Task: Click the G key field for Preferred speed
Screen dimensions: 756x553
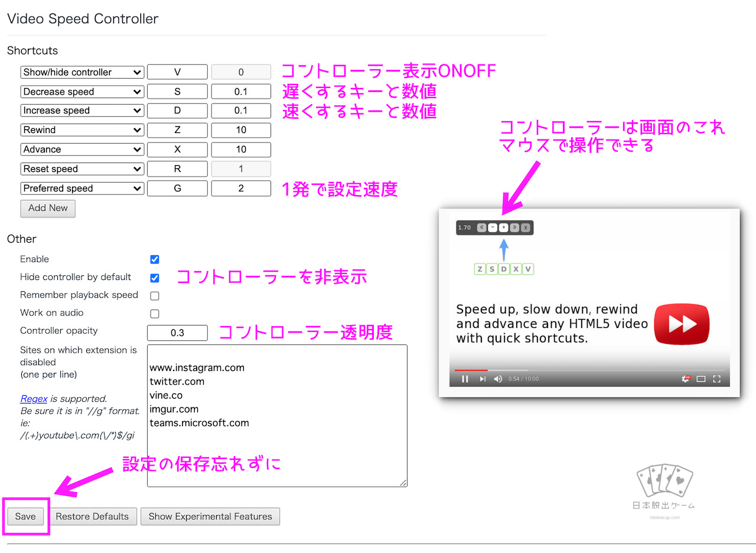Action: [177, 188]
